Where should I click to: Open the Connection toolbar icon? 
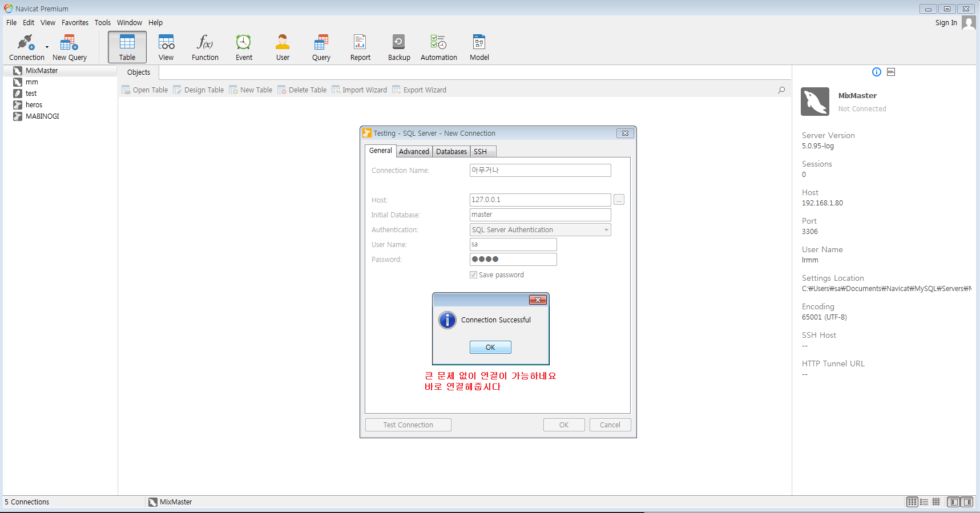(26, 47)
